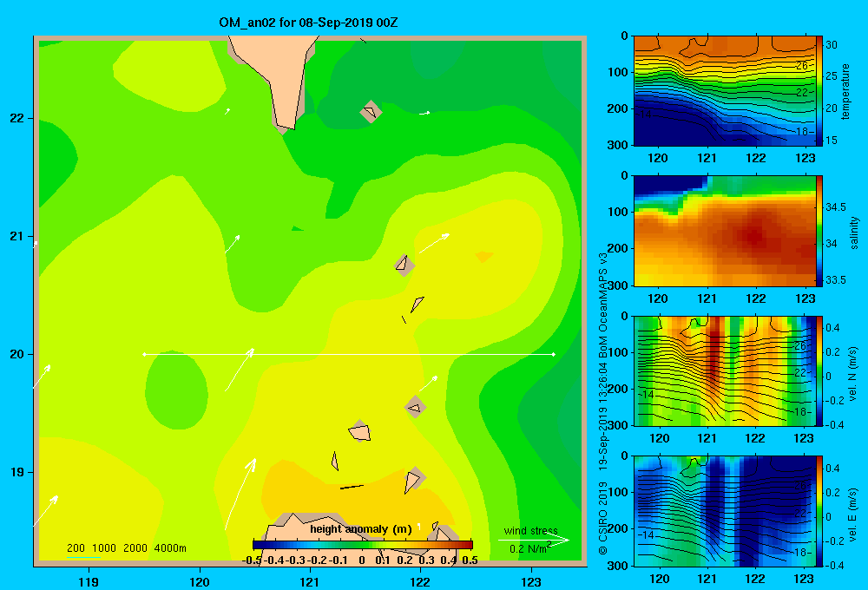Click the '4000m' depth contour legend entry
868x590 pixels.
170,548
